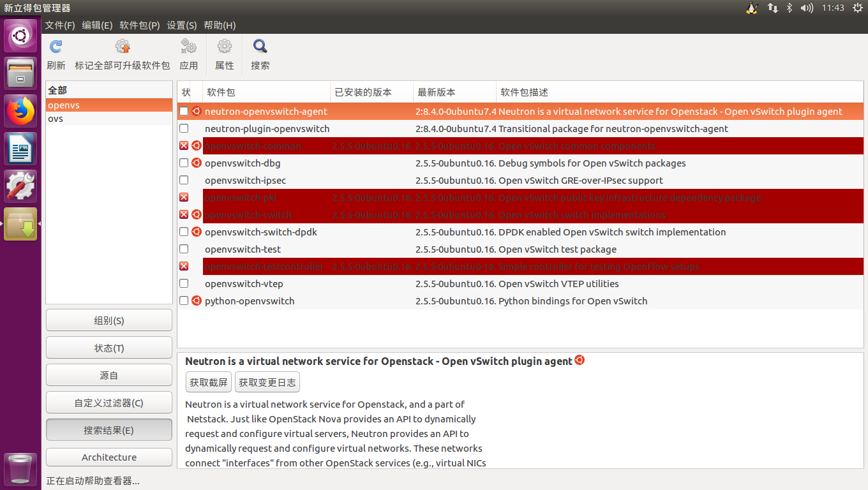Open Files manager from launcher
The height and width of the screenshot is (490, 868).
[x=20, y=73]
